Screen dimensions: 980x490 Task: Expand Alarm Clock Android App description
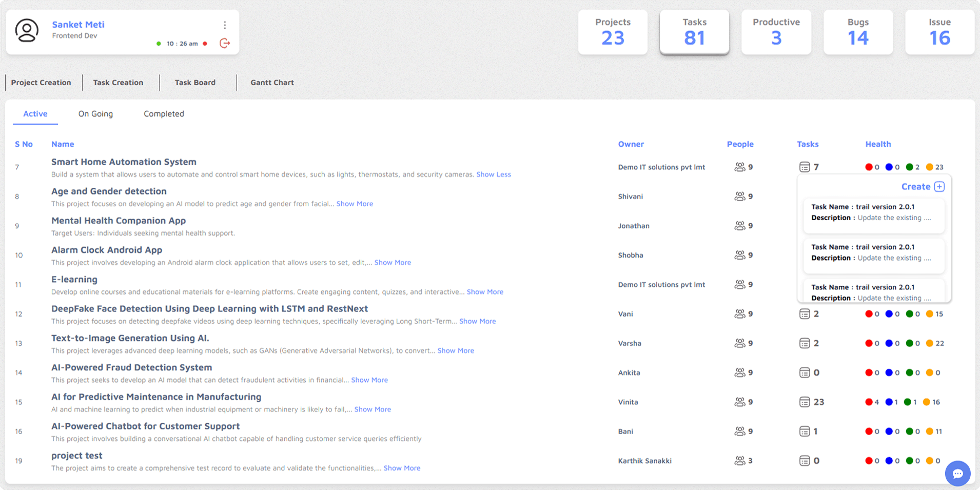393,262
